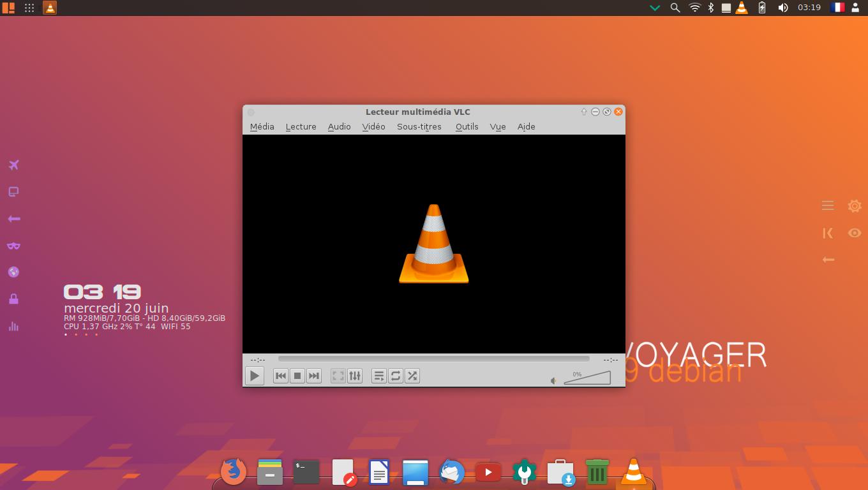Click the VLC tray icon in top panel
Screen dimensions: 868x490
(x=742, y=8)
